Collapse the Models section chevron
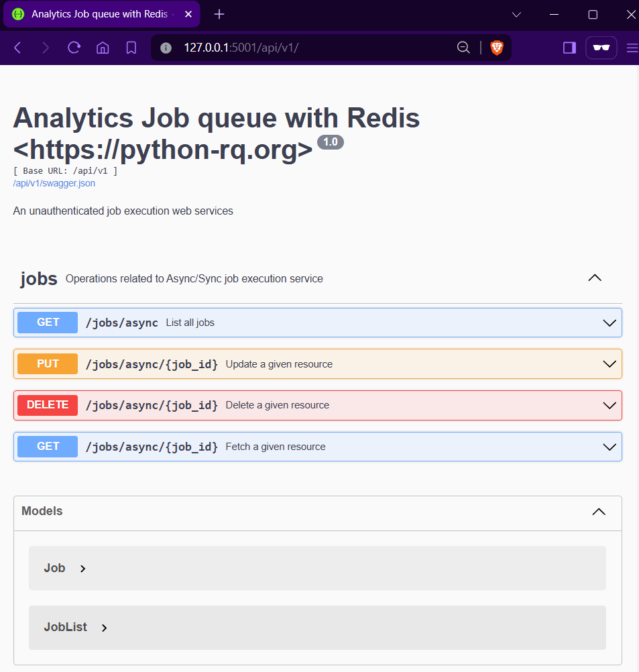The width and height of the screenshot is (639, 672). [x=599, y=512]
